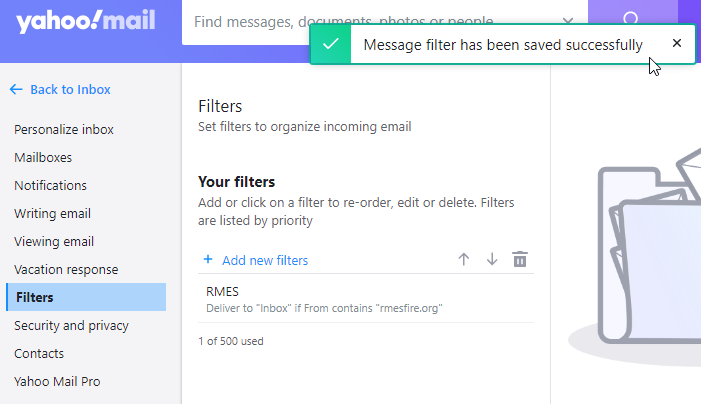Image resolution: width=701 pixels, height=404 pixels.
Task: Move filter down with arrow icon
Action: point(491,259)
